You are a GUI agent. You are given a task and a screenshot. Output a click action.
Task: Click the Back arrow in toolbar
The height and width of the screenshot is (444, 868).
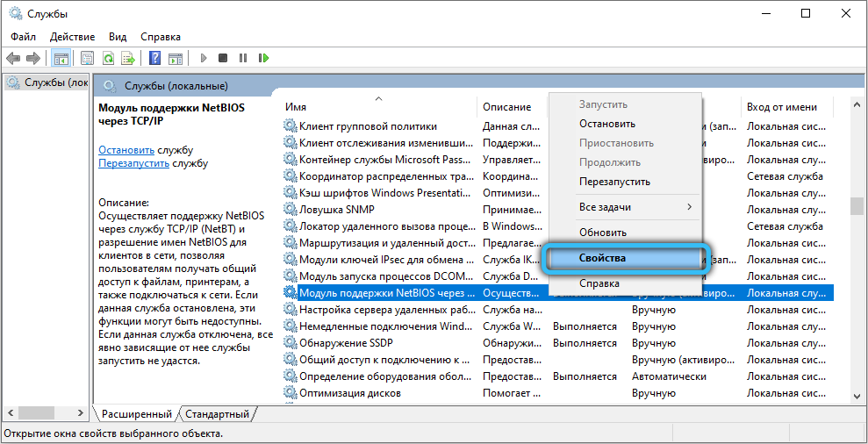[x=13, y=59]
